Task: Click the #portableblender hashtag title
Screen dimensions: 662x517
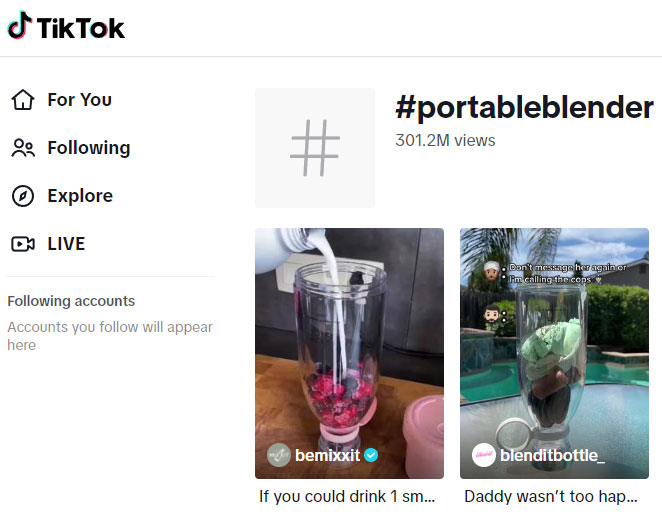Action: pos(524,108)
